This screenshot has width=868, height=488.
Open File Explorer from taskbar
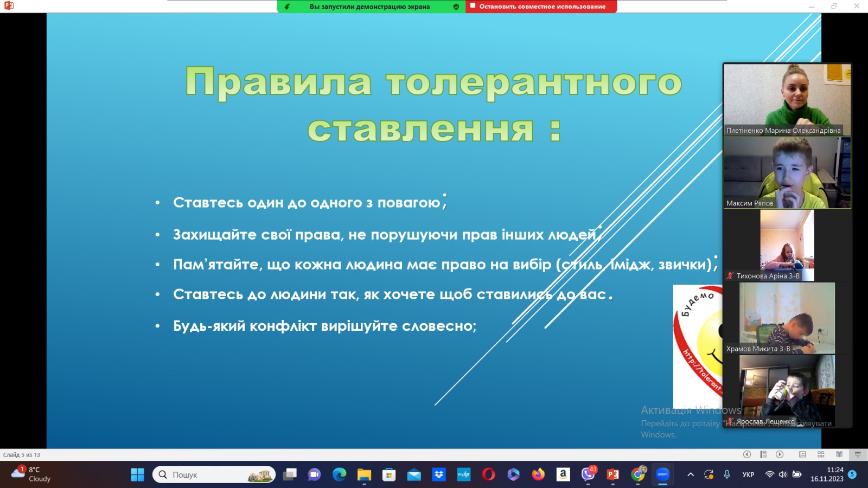tap(364, 474)
